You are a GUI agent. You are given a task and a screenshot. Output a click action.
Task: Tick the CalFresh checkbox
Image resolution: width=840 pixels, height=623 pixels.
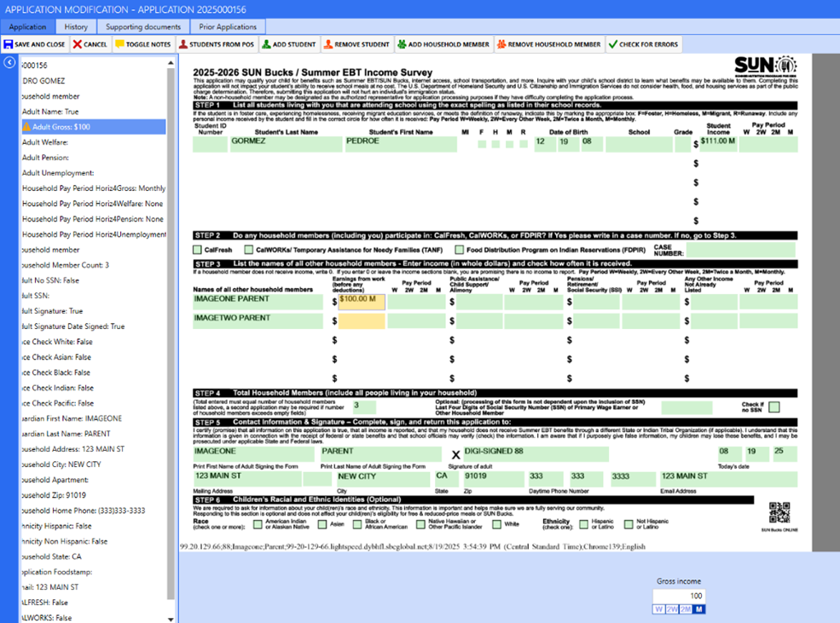[197, 250]
